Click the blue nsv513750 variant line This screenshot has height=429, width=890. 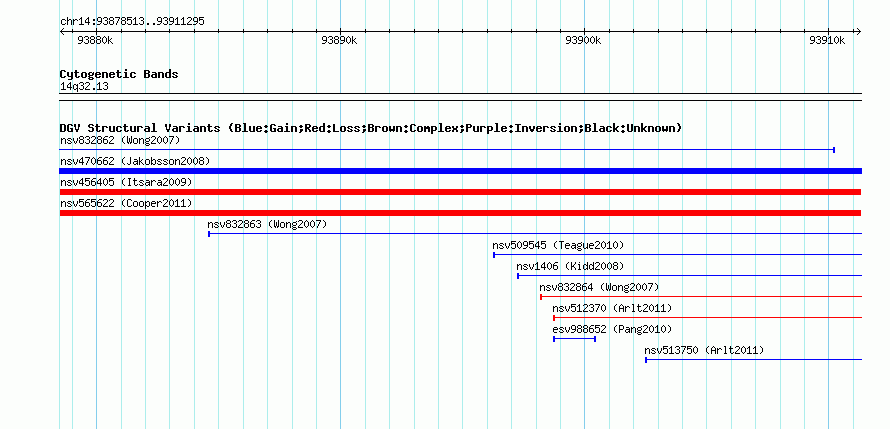754,360
